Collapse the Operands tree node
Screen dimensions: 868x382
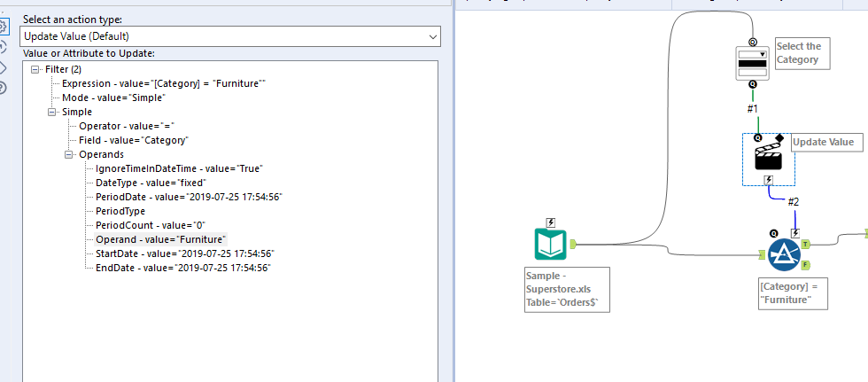tap(69, 154)
